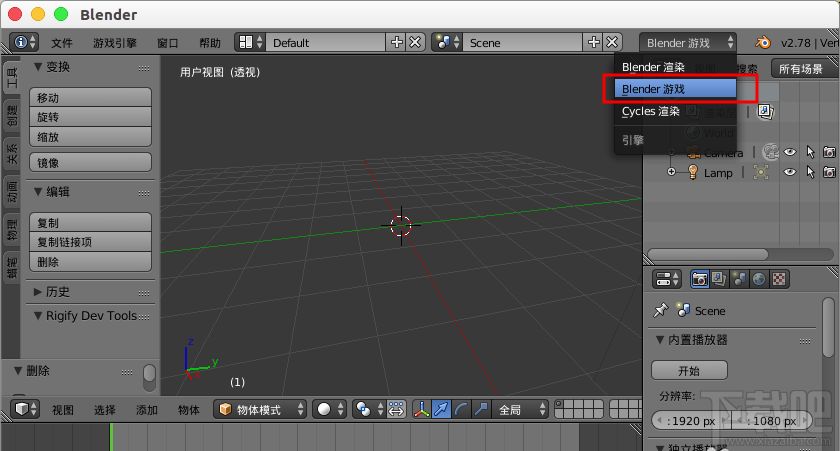The width and height of the screenshot is (840, 451).
Task: Choose Cycles 渲染 from the engine list
Action: point(675,111)
